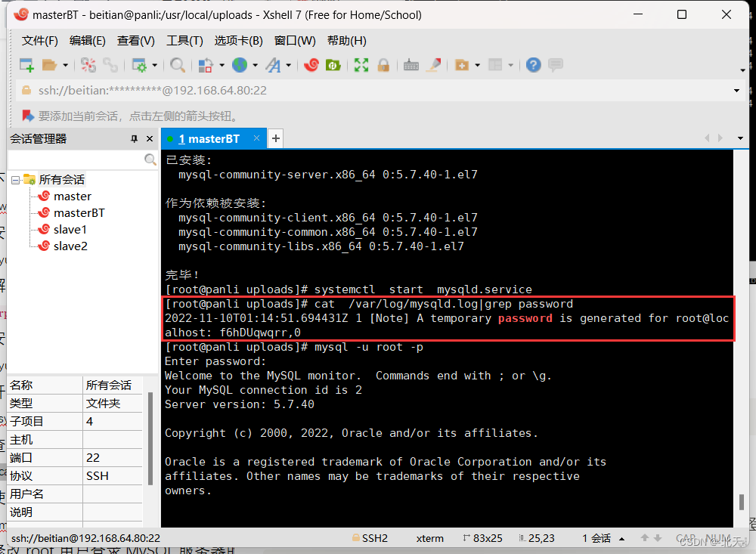Toggle full screen with green arrows icon

(361, 64)
